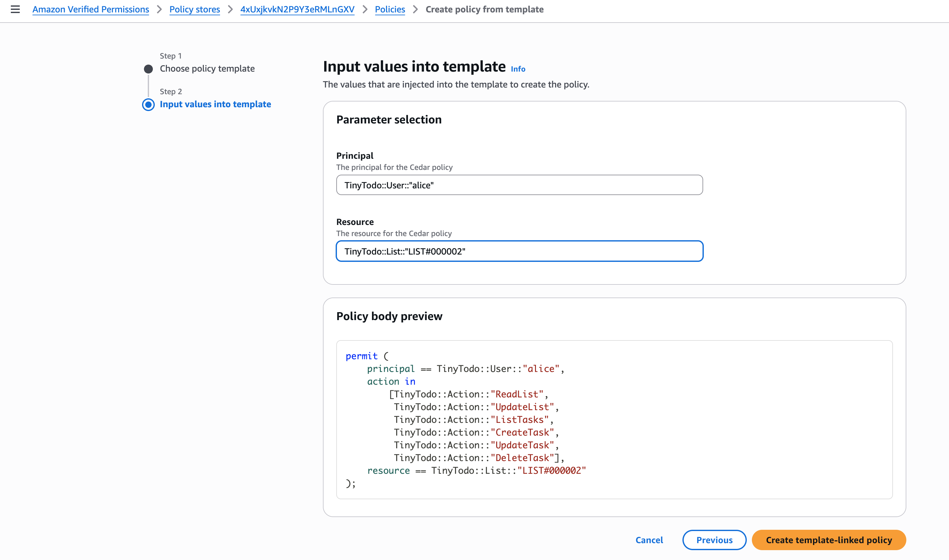Click the active Step 2 circle indicator
This screenshot has height=560, width=949.
coord(148,105)
